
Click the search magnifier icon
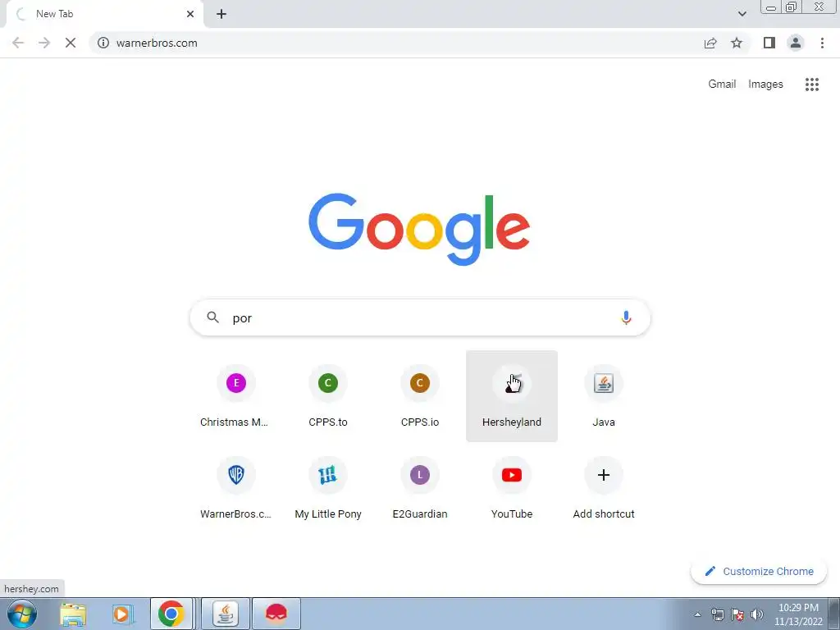tap(212, 317)
